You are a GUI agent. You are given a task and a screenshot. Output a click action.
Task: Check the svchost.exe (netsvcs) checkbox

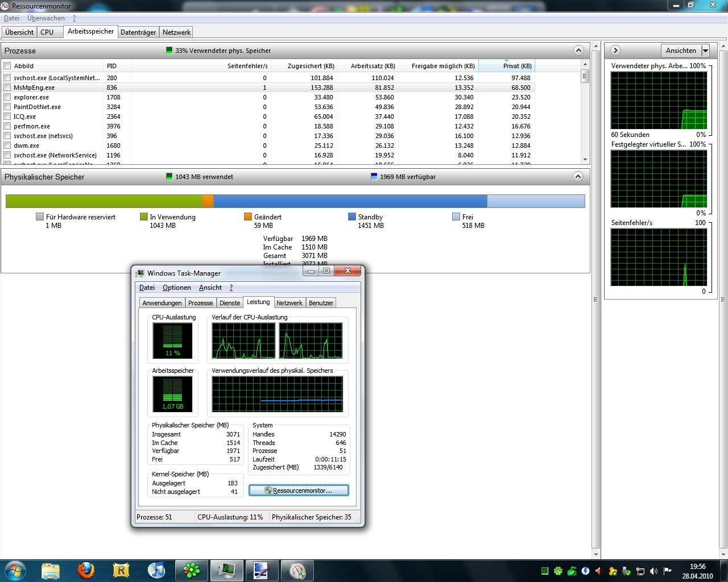coord(7,136)
